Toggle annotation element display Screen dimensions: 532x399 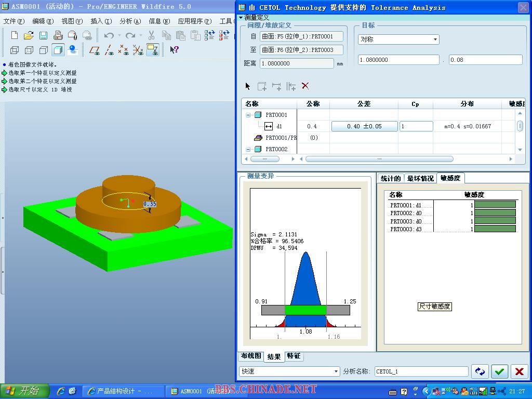coord(153,50)
